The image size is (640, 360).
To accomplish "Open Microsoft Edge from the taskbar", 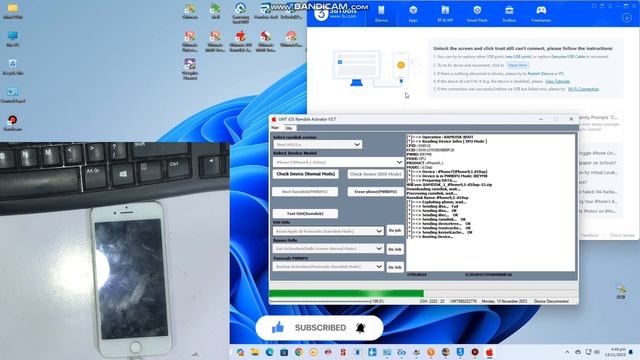I will click(x=269, y=352).
